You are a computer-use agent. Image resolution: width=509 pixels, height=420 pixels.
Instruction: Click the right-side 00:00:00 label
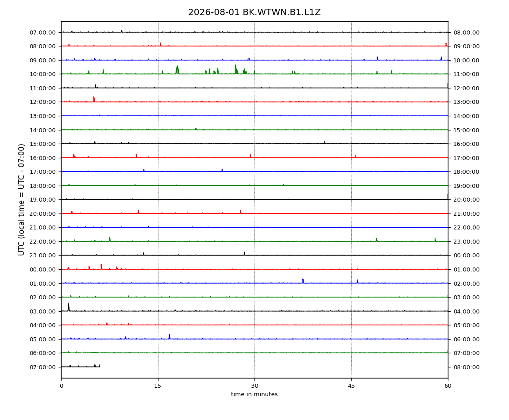467,256
